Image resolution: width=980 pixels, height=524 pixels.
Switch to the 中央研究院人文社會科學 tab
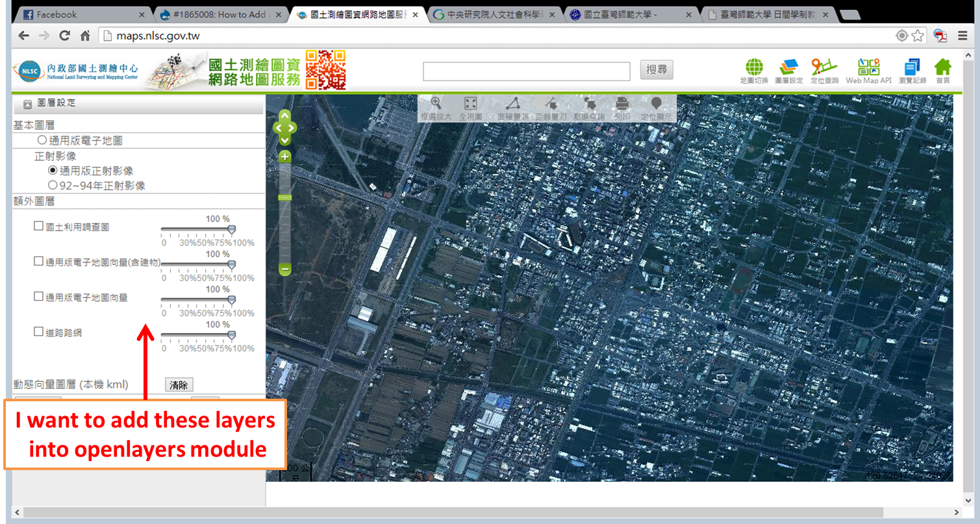pyautogui.click(x=494, y=14)
